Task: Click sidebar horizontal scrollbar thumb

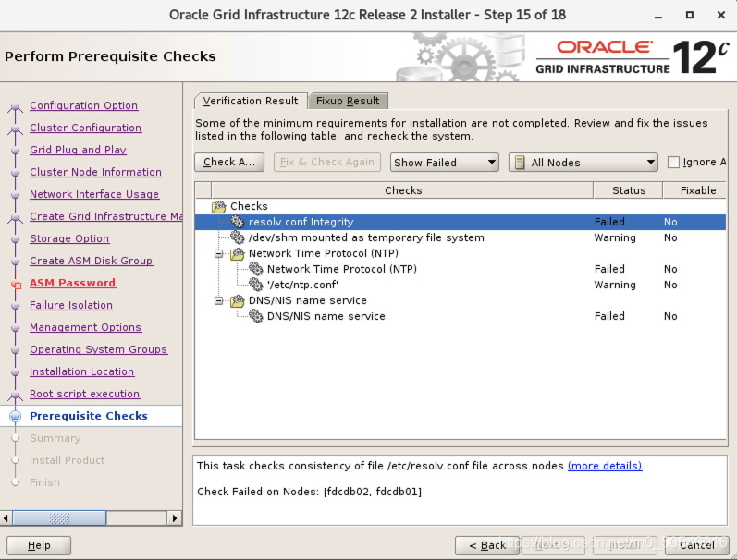Action: pyautogui.click(x=59, y=518)
